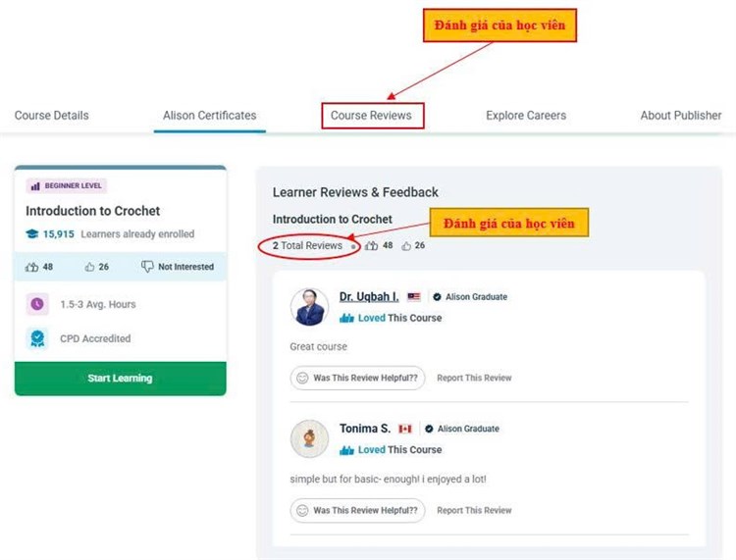Mark Tonima's review as helpful

358,510
